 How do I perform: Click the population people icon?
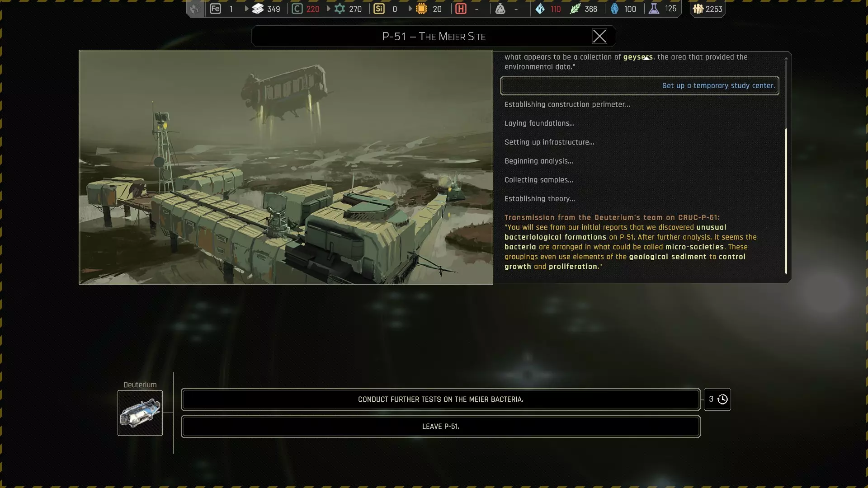(698, 9)
